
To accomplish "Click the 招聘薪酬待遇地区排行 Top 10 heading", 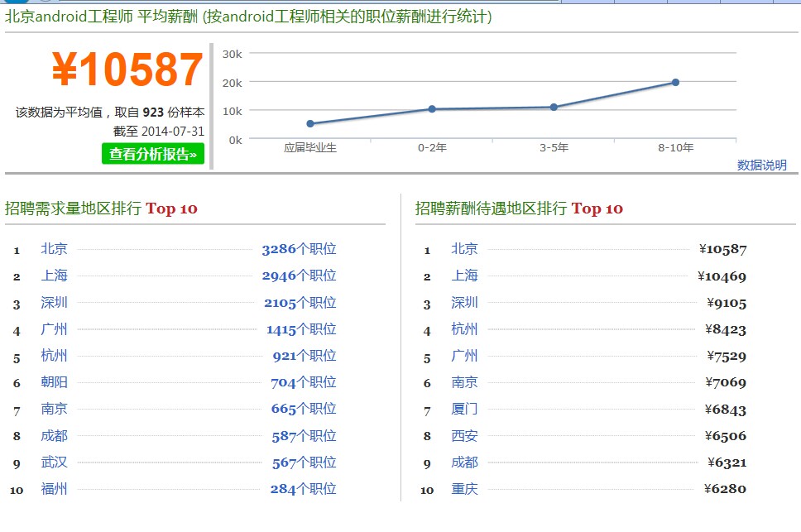I will [519, 208].
